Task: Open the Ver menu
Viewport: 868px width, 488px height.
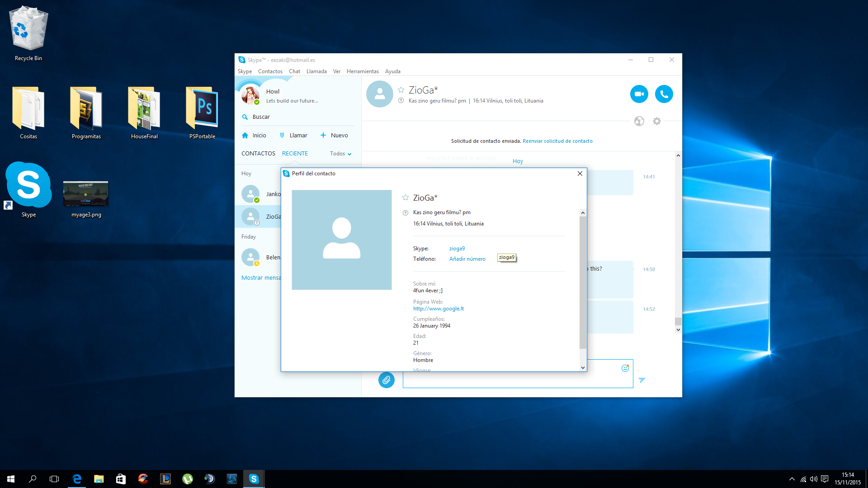Action: click(x=337, y=71)
